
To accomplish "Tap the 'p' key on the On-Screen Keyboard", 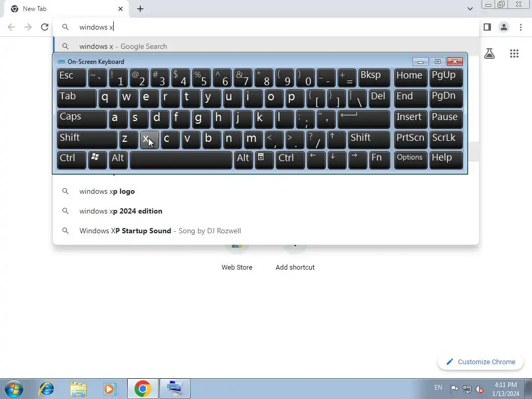I will click(x=295, y=98).
